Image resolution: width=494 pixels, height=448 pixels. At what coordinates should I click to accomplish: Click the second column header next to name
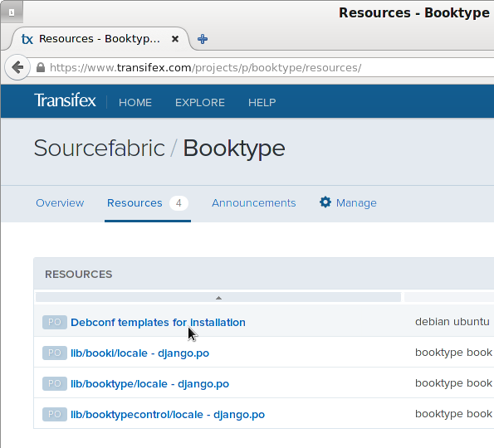click(449, 297)
